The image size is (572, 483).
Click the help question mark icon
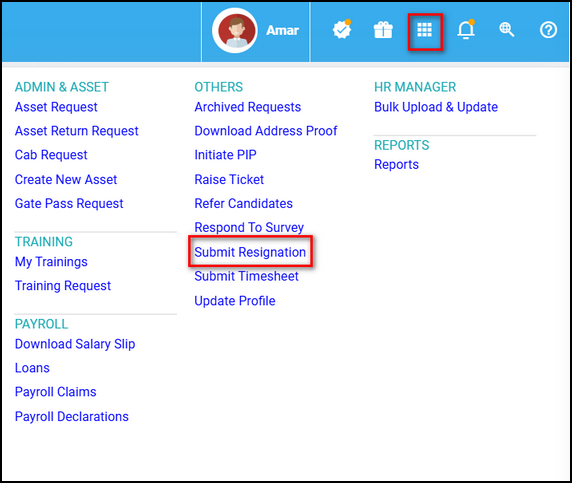(548, 30)
